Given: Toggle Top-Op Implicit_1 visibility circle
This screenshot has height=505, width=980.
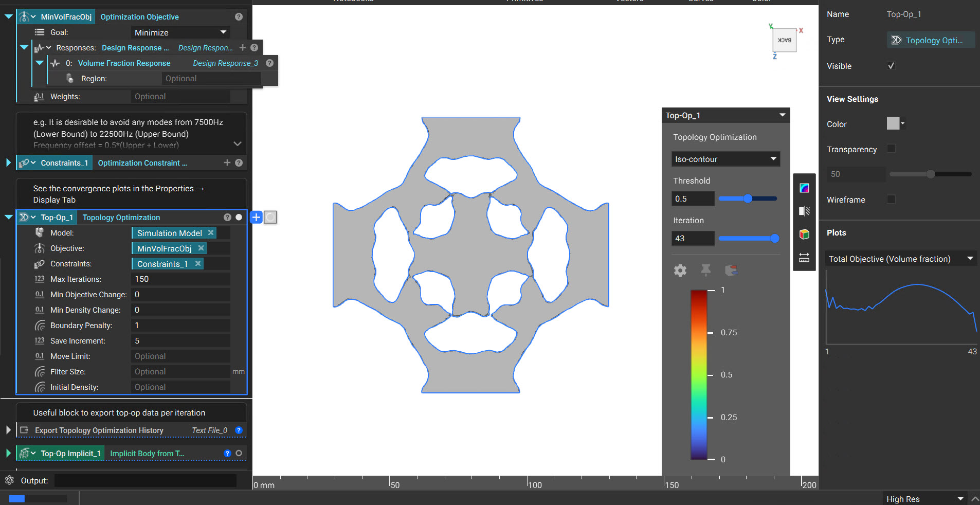Looking at the screenshot, I should tap(239, 453).
